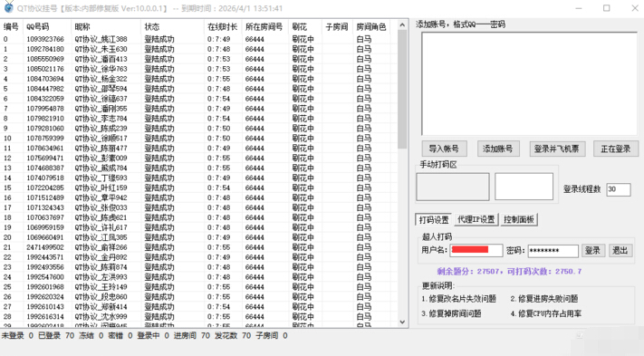Select QQ number 1075699471
This screenshot has height=356, width=644.
(45, 159)
